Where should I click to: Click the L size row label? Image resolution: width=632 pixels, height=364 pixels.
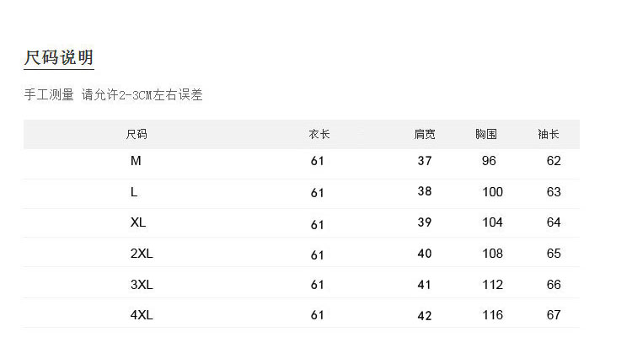click(134, 192)
